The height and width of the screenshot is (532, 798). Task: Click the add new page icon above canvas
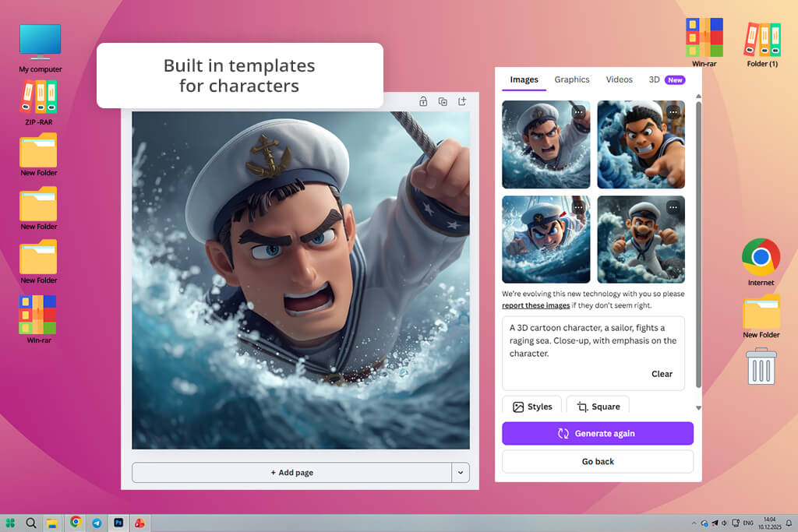462,101
